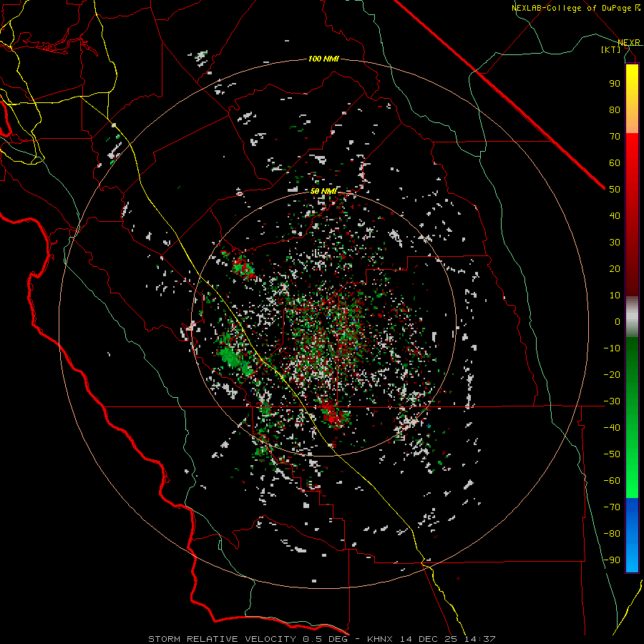Click the 90 value on velocity scale
Viewport: 644px width, 644px height.
point(615,84)
